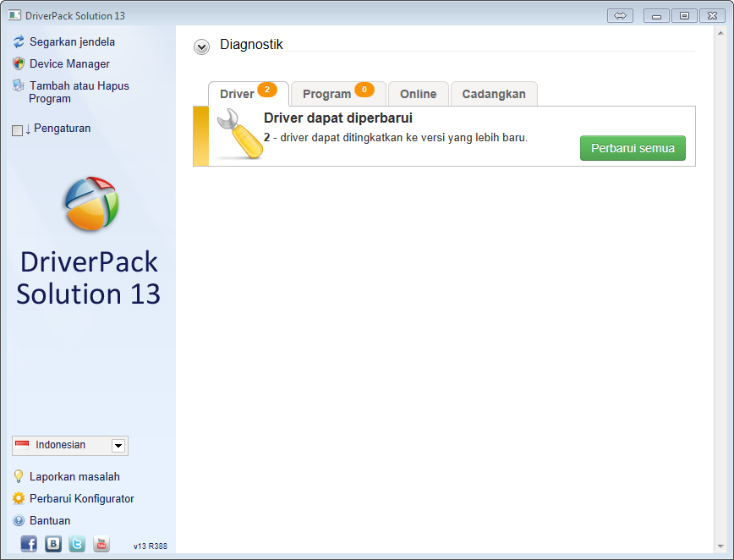Switch to the Driver tab
The width and height of the screenshot is (734, 560).
248,94
